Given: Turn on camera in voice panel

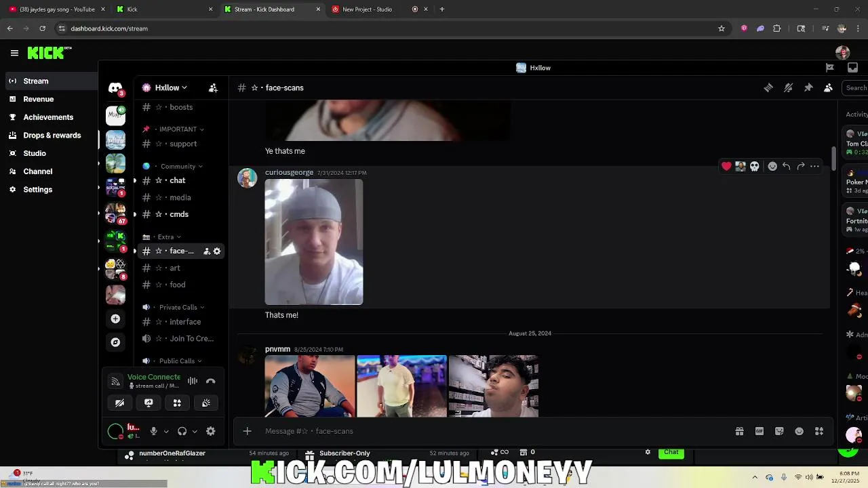Looking at the screenshot, I should click(x=120, y=403).
